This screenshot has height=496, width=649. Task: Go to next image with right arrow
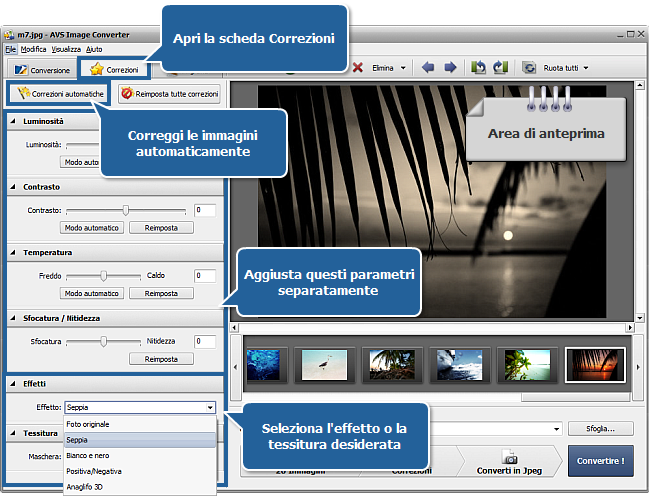pos(450,68)
